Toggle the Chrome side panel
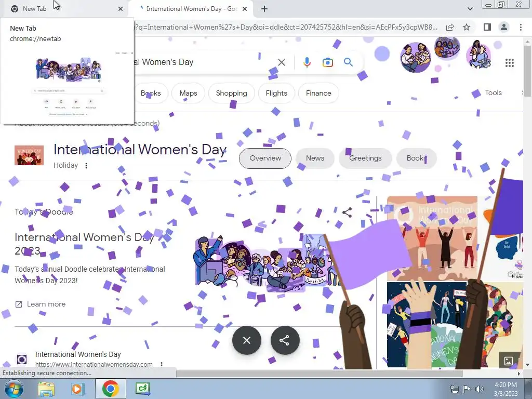Screen dimensions: 532x399 coord(487,27)
